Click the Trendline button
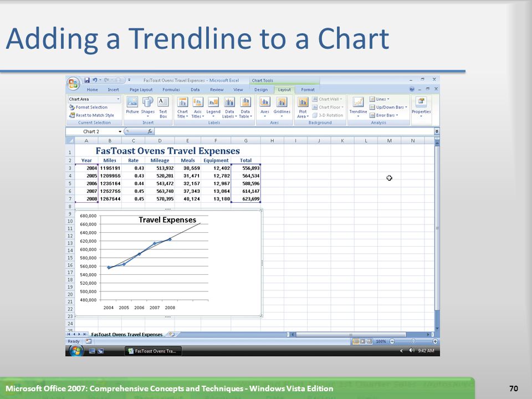 [x=359, y=106]
